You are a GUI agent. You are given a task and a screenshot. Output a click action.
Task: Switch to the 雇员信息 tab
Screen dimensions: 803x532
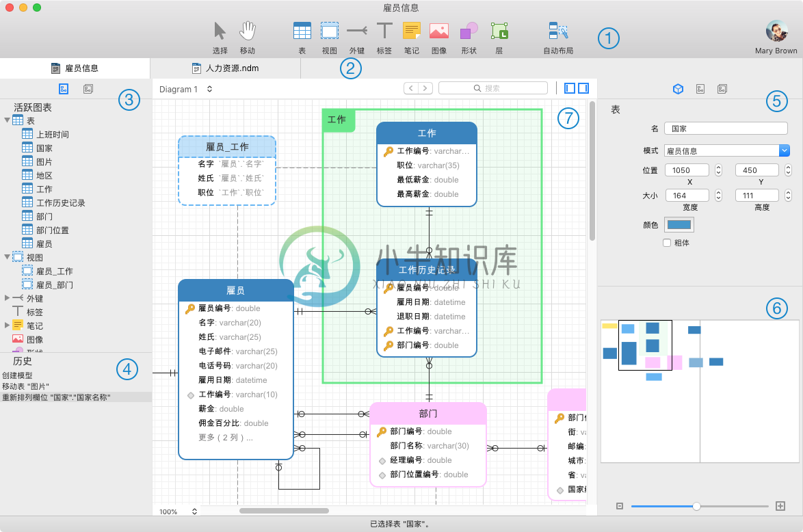coord(75,68)
